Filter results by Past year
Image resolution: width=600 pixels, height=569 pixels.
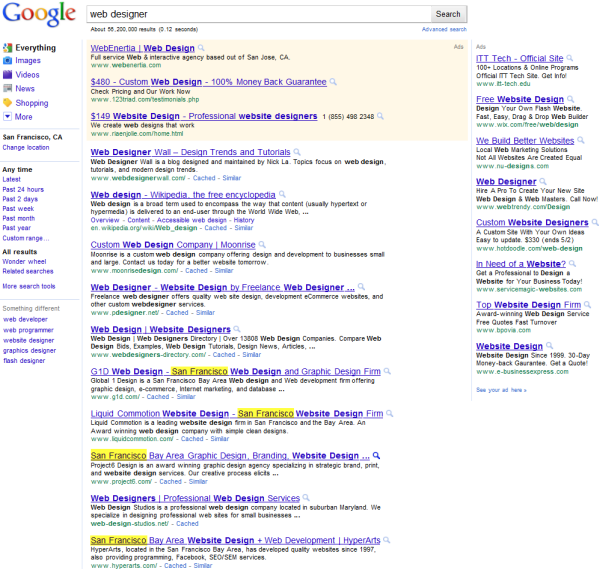[x=16, y=228]
